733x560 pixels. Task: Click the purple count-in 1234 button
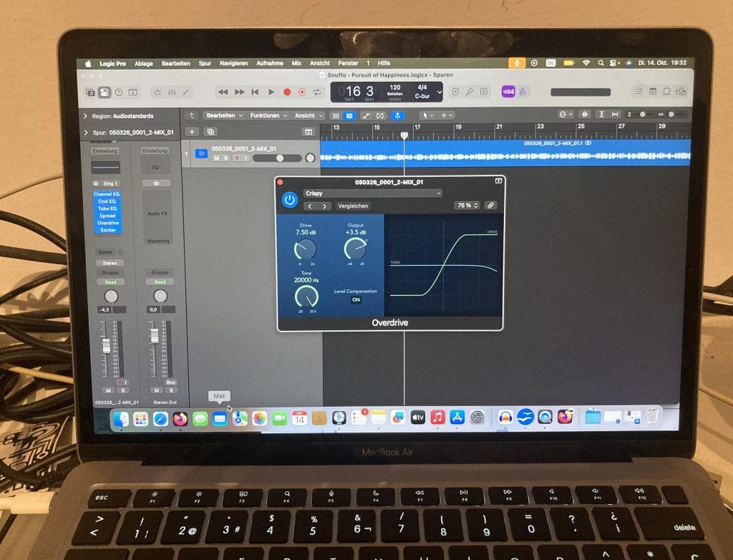pyautogui.click(x=508, y=92)
